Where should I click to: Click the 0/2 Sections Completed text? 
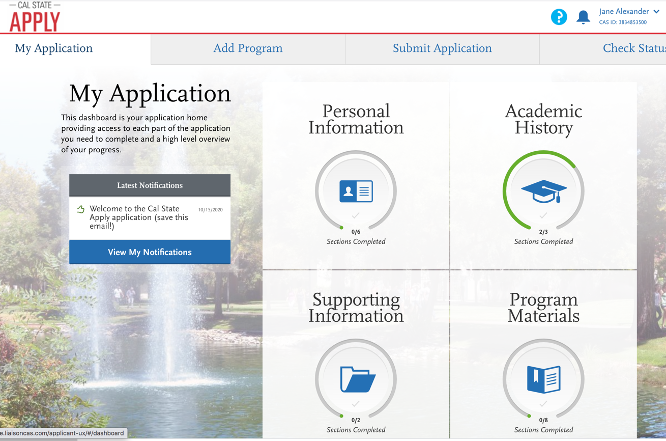click(356, 425)
